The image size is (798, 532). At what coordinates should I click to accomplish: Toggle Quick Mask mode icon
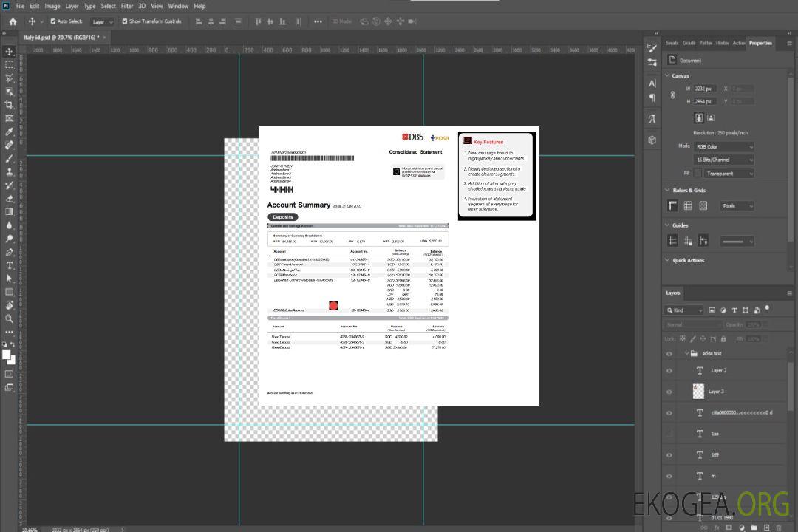pyautogui.click(x=9, y=374)
